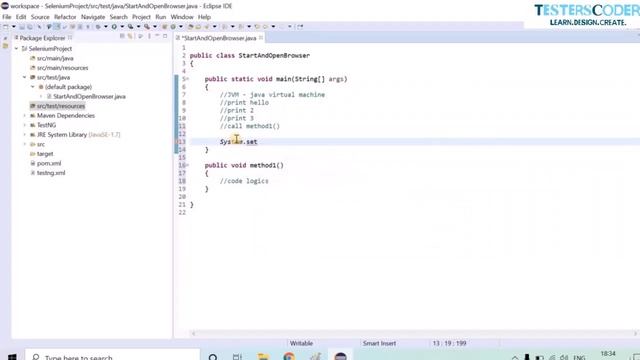640x360 pixels.
Task: Open the Package Explorer view menu icon
Action: click(149, 37)
